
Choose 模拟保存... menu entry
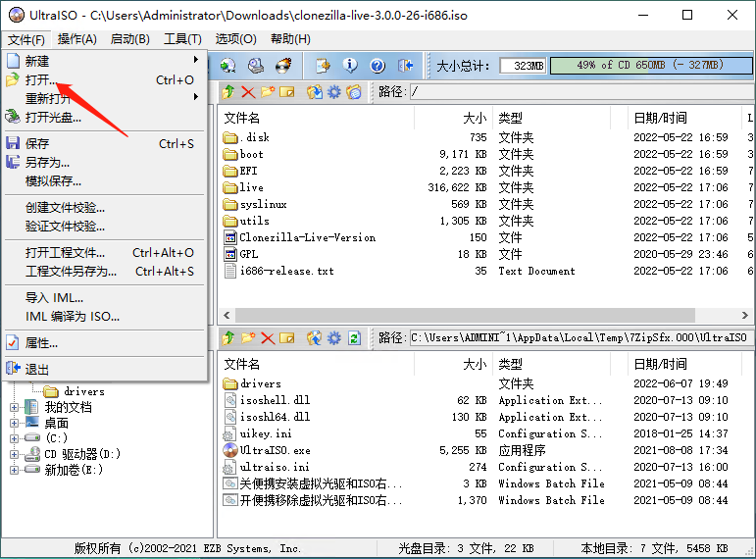(105, 181)
